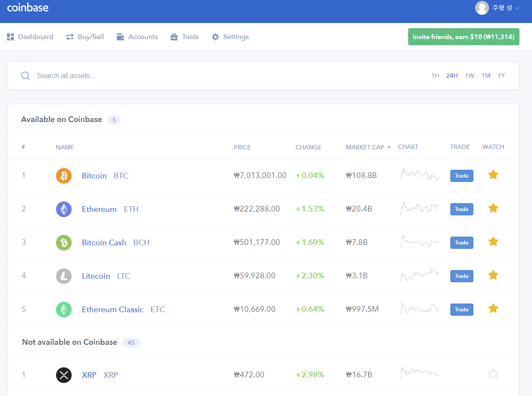Screen dimensions: 532x396
Task: Click the Litecoin coin icon
Action: pyautogui.click(x=64, y=276)
